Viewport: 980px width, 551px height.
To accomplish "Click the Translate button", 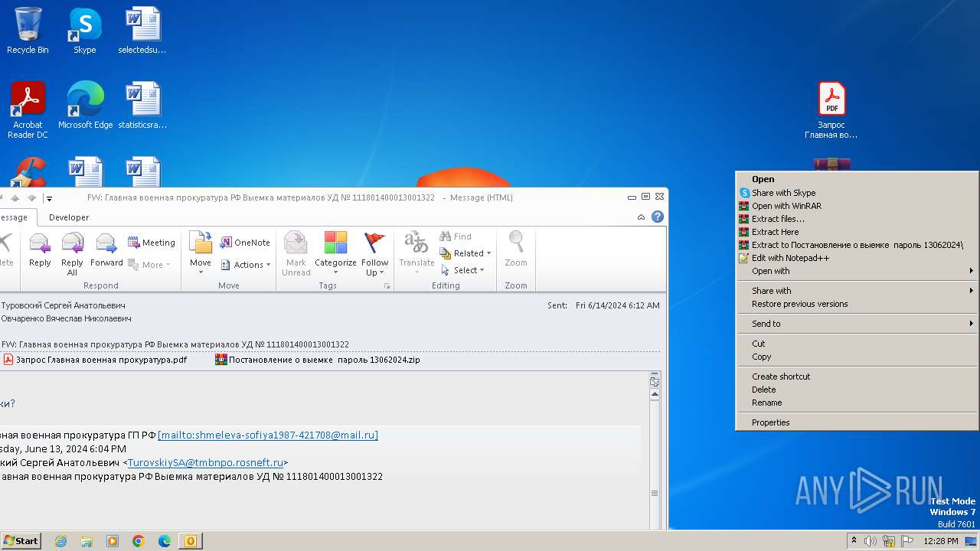I will 416,253.
